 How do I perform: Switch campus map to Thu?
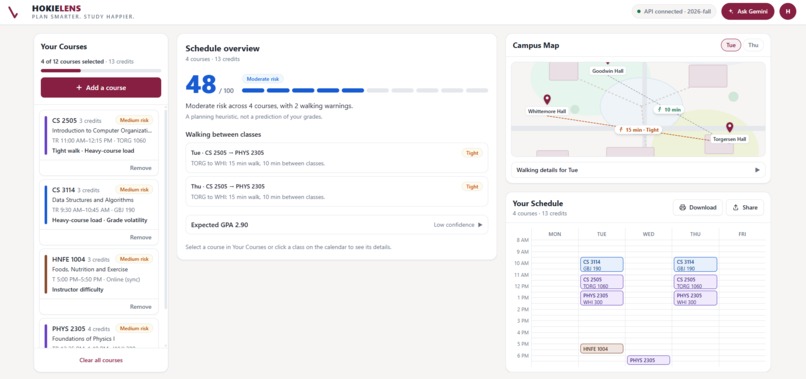753,45
